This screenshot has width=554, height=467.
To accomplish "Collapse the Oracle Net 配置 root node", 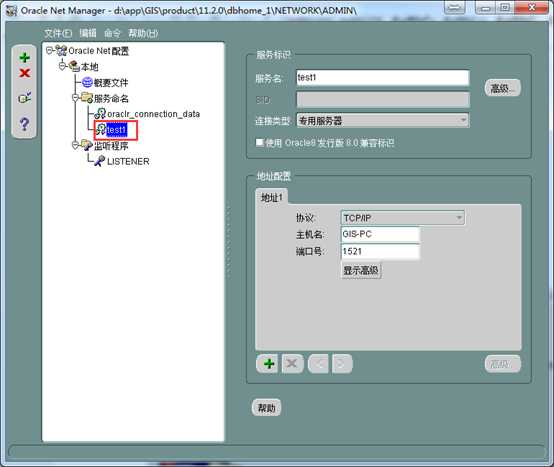I will click(x=49, y=51).
